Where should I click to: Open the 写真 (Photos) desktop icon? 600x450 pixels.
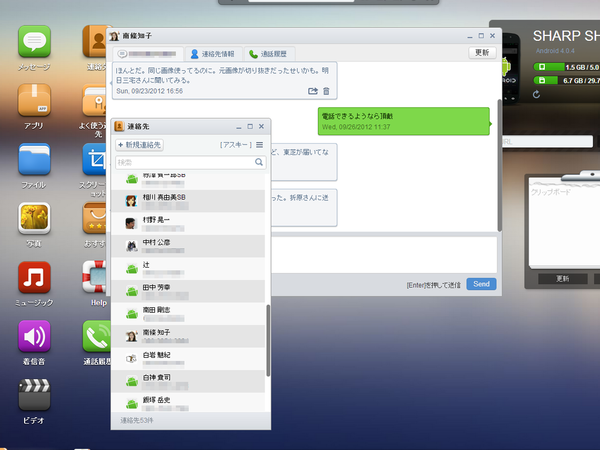34,218
